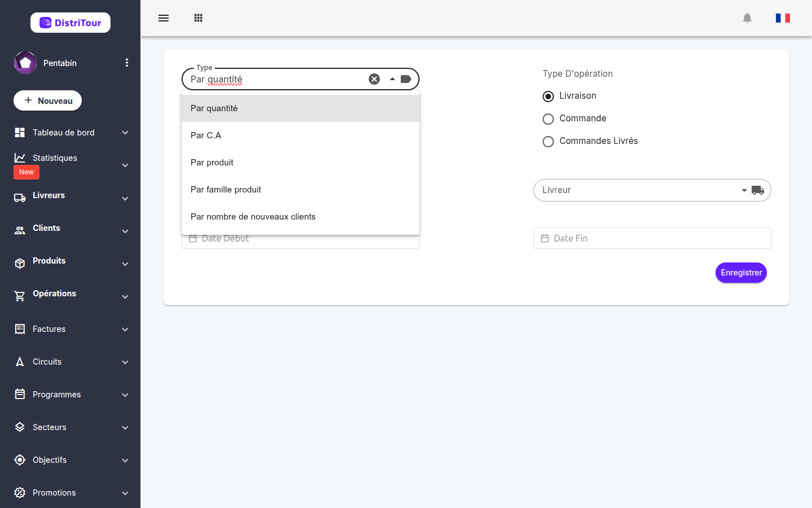This screenshot has height=508, width=812.
Task: Choose Par C.A option
Action: tap(301, 135)
